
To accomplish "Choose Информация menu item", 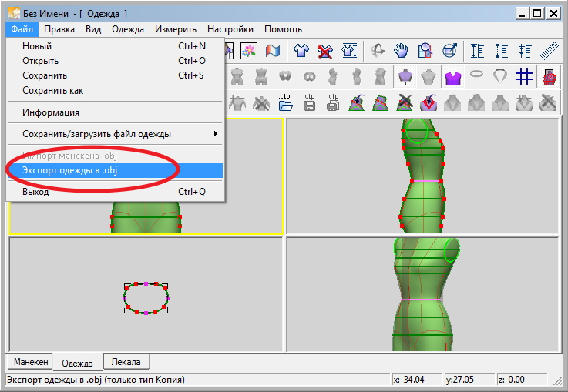I will 115,112.
